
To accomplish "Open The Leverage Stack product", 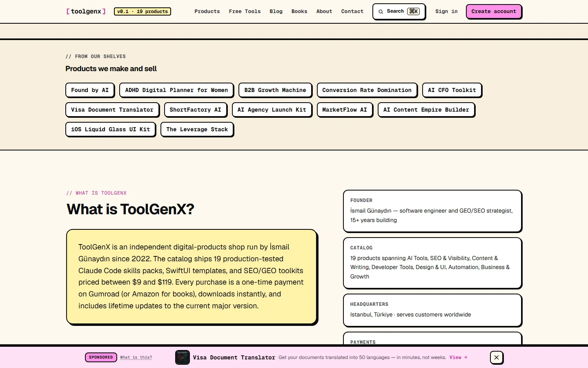I will [197, 129].
